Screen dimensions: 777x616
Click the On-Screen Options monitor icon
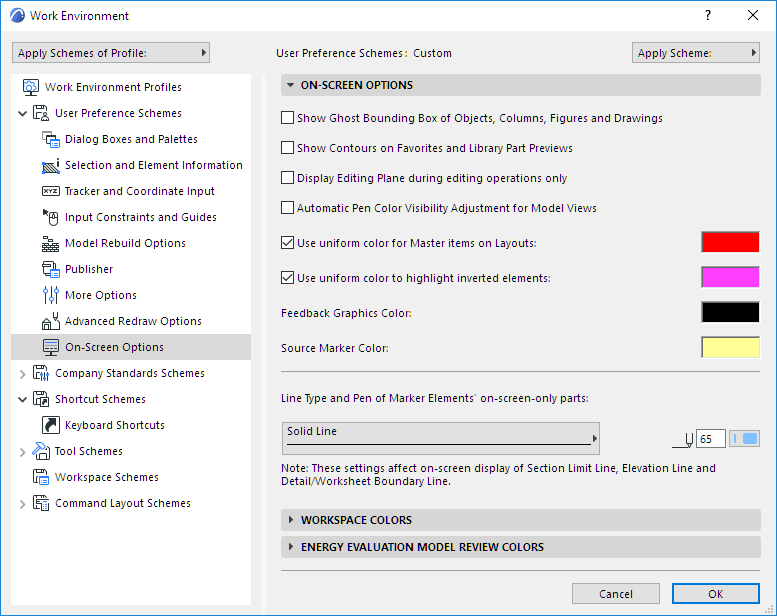(x=51, y=347)
